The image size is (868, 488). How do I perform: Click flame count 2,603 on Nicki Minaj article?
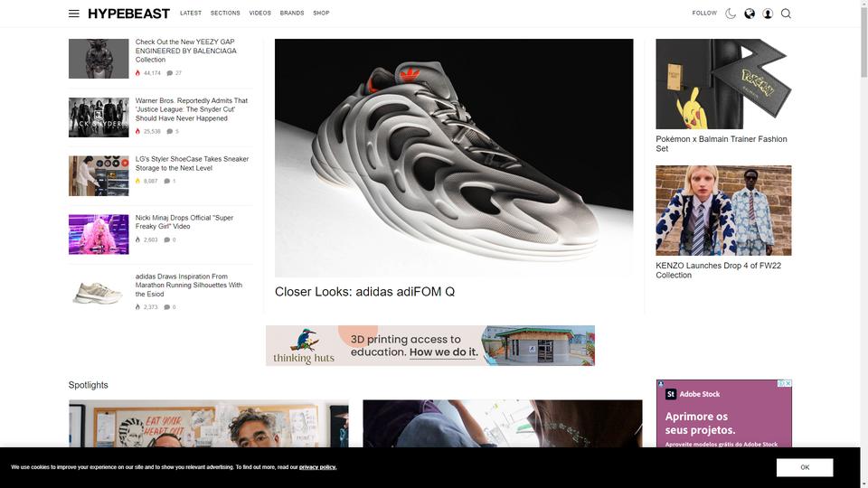[x=146, y=239]
